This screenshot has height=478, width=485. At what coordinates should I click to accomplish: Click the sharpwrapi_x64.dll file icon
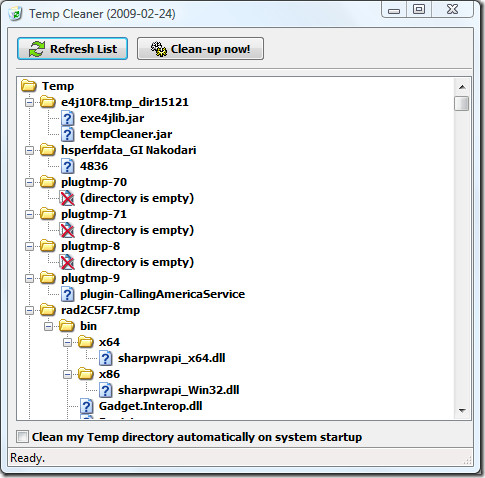click(x=105, y=358)
